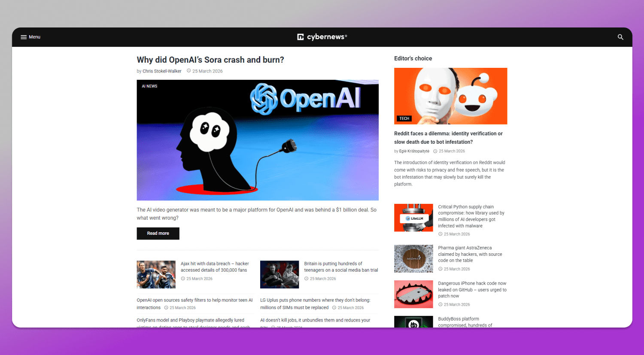The height and width of the screenshot is (355, 644).
Task: Open Britain social media ban article
Action: coord(341,267)
